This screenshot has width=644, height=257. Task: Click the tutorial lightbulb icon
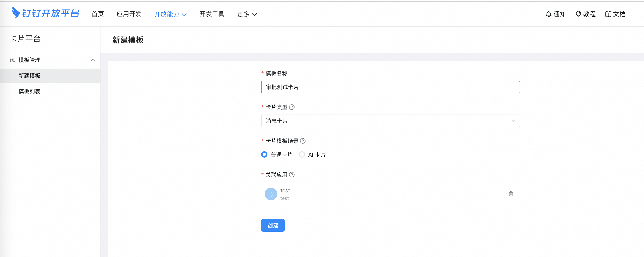(x=578, y=14)
